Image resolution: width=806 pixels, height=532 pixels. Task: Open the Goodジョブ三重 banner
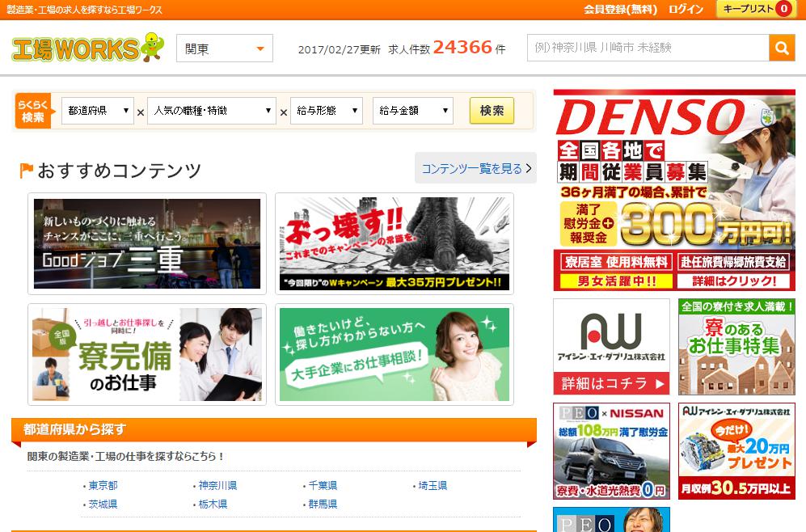coord(147,243)
